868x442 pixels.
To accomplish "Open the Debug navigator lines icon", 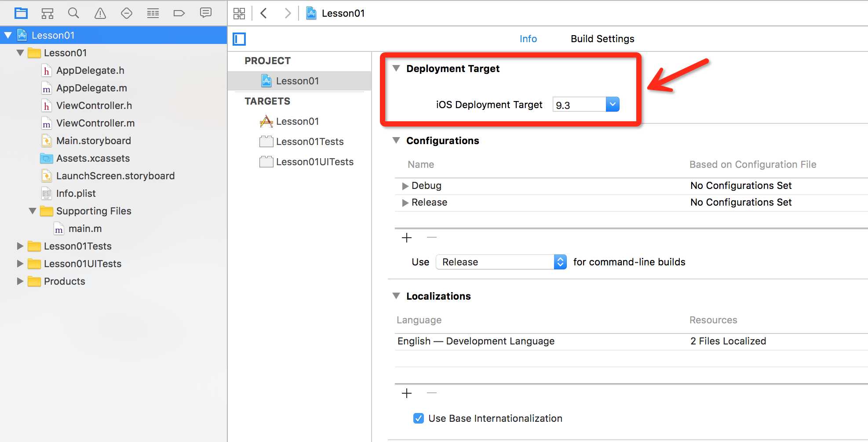I will click(x=153, y=13).
